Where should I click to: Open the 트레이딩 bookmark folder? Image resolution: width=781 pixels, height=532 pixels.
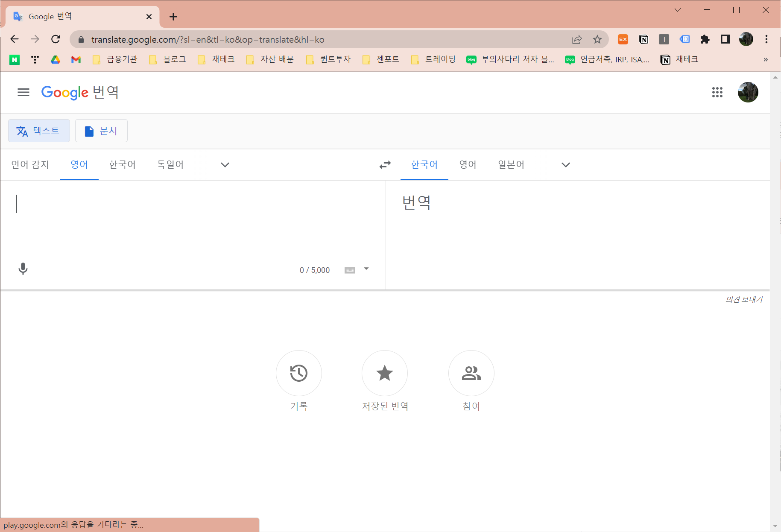[x=433, y=60]
